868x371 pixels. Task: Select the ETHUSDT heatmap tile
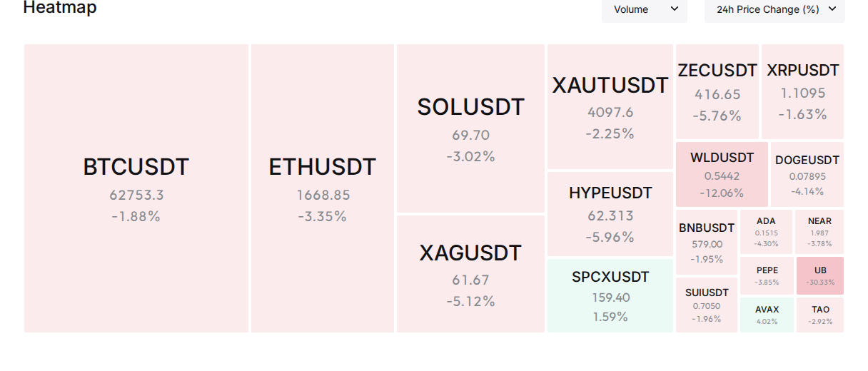coord(323,188)
